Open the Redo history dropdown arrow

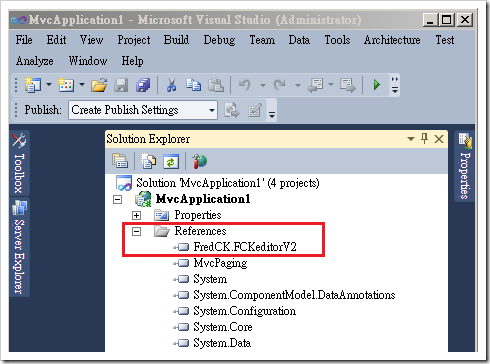[x=298, y=85]
